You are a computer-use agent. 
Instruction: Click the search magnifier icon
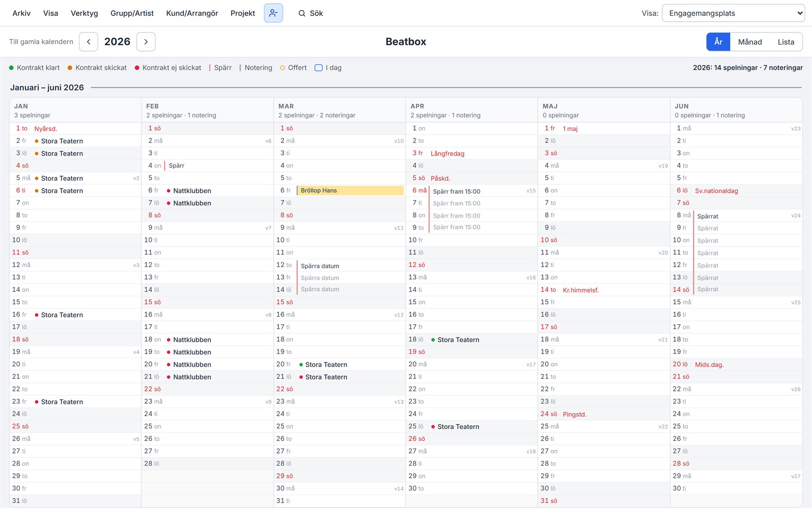pyautogui.click(x=302, y=14)
